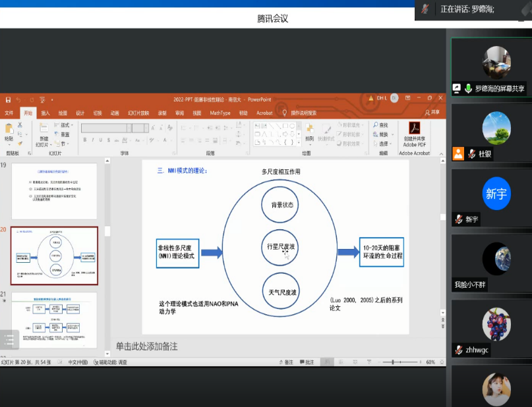The width and height of the screenshot is (532, 407).
Task: Click the muted microphone icon next to 新宇
Action: pyautogui.click(x=459, y=219)
